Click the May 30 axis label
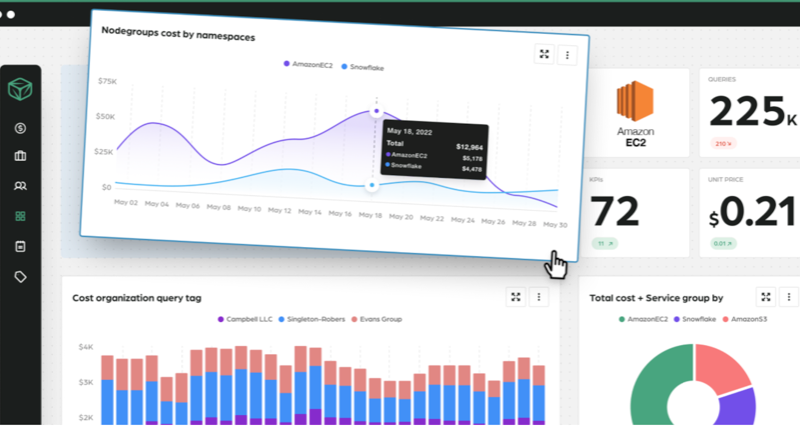 [555, 224]
